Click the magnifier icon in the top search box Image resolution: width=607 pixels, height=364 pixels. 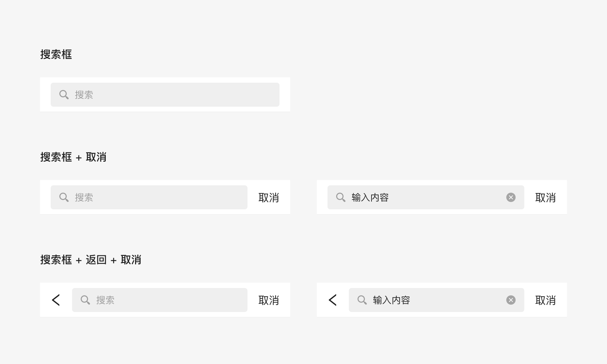(x=64, y=95)
